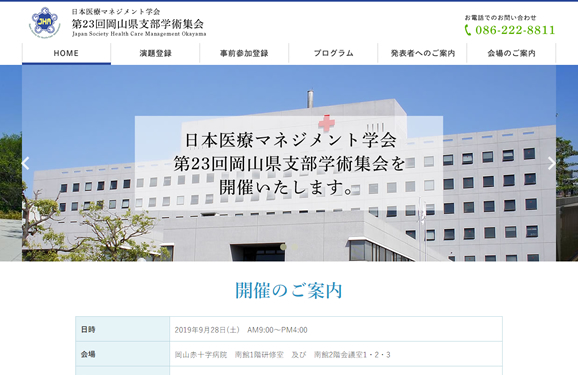Select the second carousel dot indicator
Image resolution: width=578 pixels, height=375 pixels.
[294, 247]
